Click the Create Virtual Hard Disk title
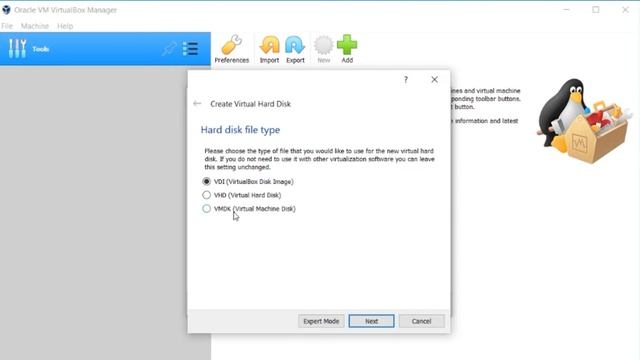The height and width of the screenshot is (360, 640). click(251, 104)
